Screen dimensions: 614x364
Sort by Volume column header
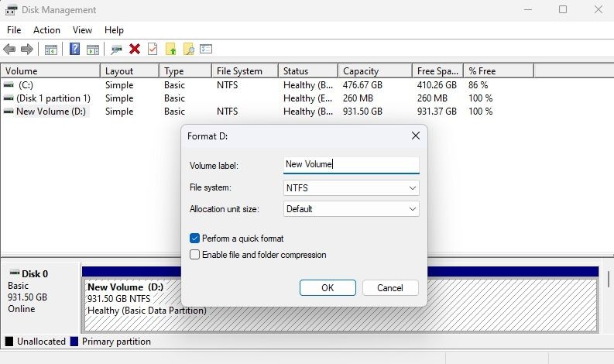coord(50,71)
